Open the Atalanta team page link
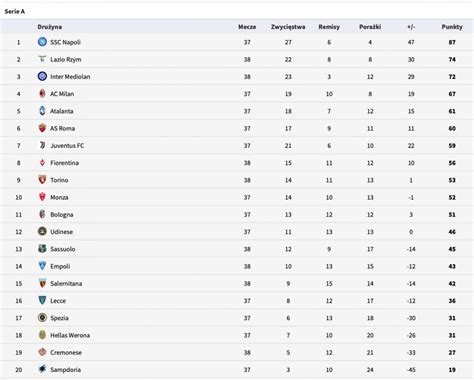The width and height of the screenshot is (474, 380). click(62, 111)
